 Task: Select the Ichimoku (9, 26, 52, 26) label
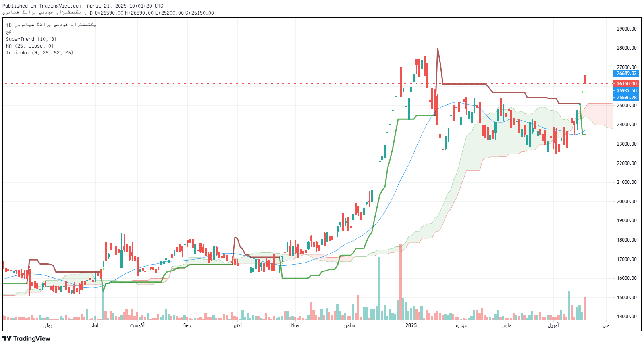coord(39,53)
